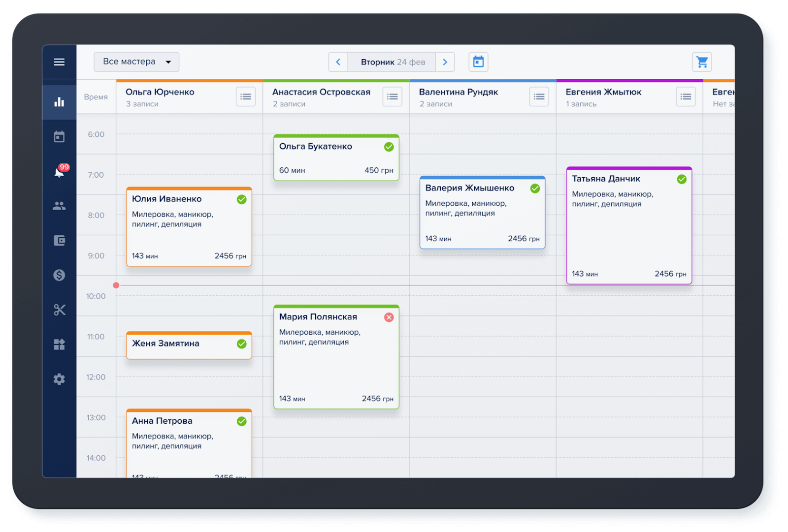
Task: Open list menu for Ольга Юрченко column
Action: tap(246, 97)
